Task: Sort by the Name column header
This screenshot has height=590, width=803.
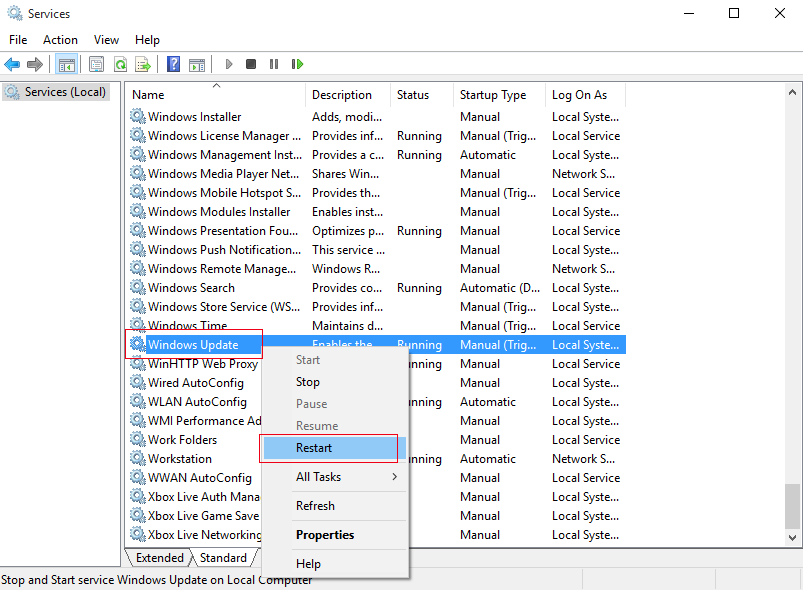Action: [x=217, y=95]
